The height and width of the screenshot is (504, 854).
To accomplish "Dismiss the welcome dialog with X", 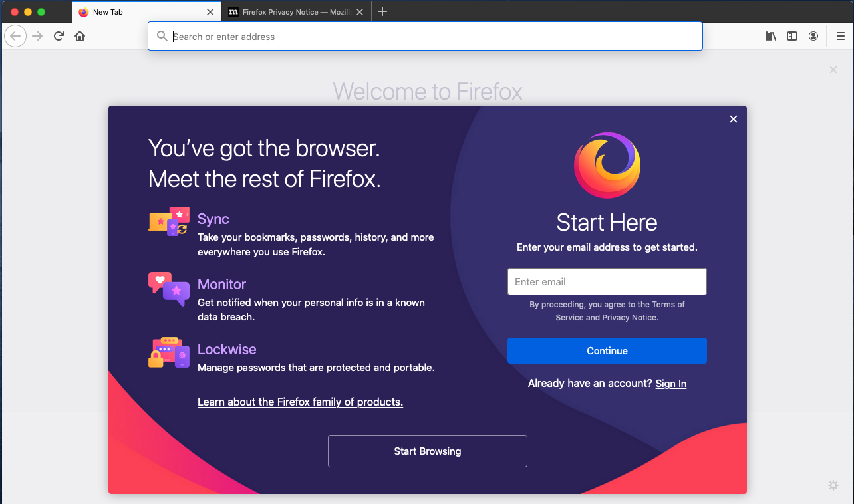I will (x=734, y=119).
